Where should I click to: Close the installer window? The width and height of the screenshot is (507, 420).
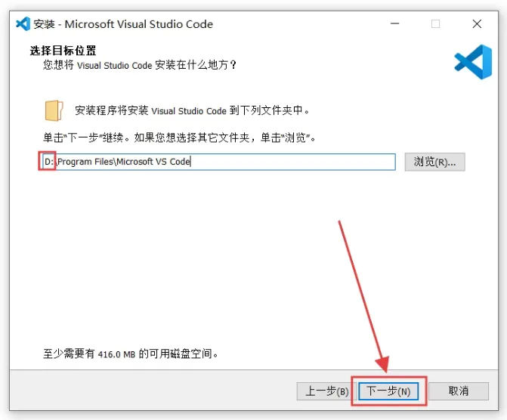tap(477, 23)
